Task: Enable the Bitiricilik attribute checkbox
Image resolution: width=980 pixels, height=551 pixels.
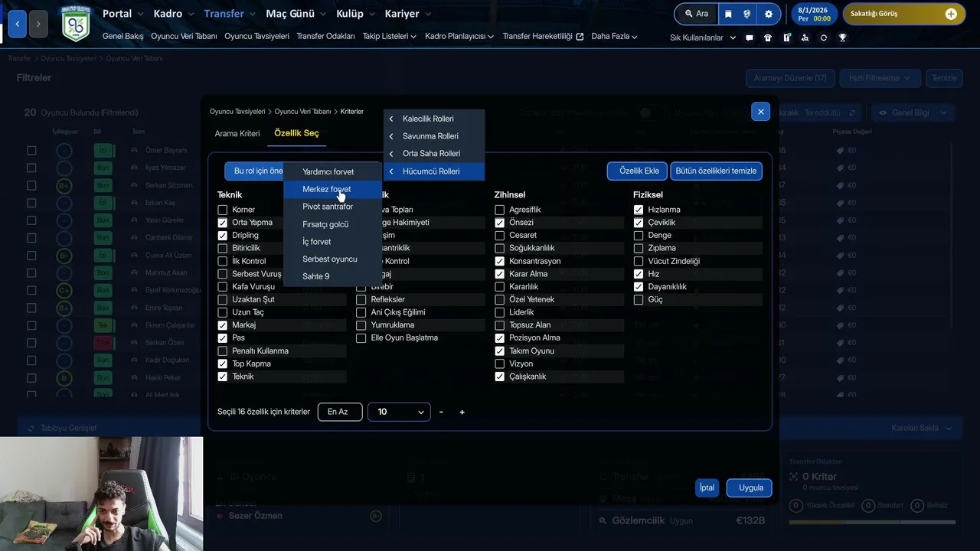Action: tap(223, 248)
